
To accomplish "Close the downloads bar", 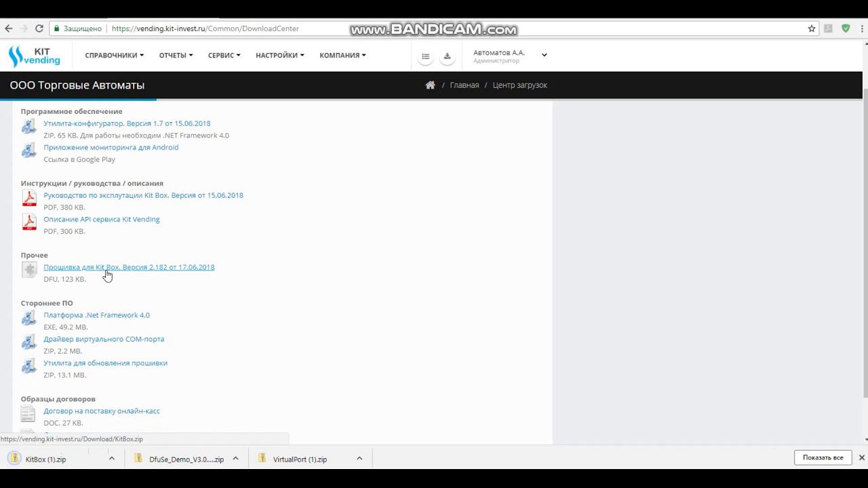I will (x=861, y=457).
